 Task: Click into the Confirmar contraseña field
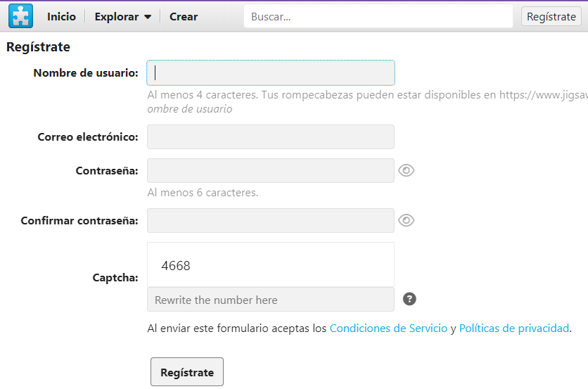271,220
